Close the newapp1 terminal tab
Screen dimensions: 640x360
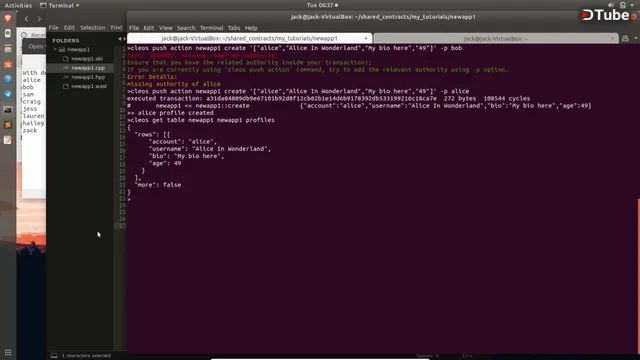click(366, 38)
